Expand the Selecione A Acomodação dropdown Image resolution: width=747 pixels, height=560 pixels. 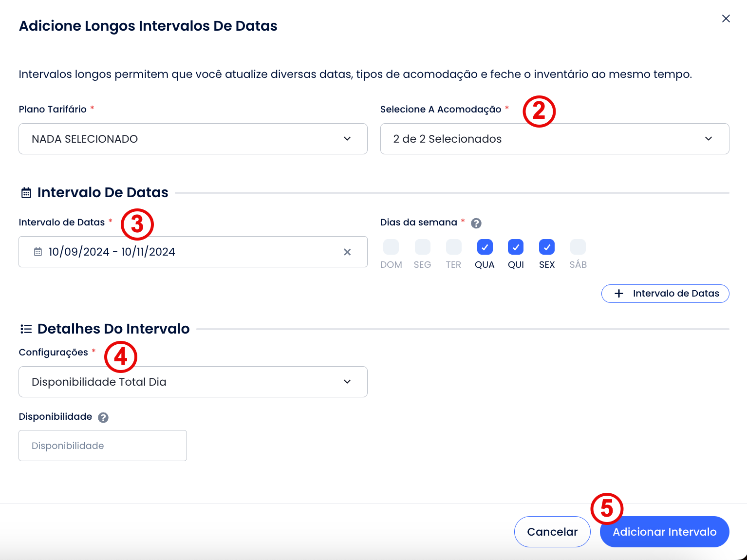click(554, 139)
